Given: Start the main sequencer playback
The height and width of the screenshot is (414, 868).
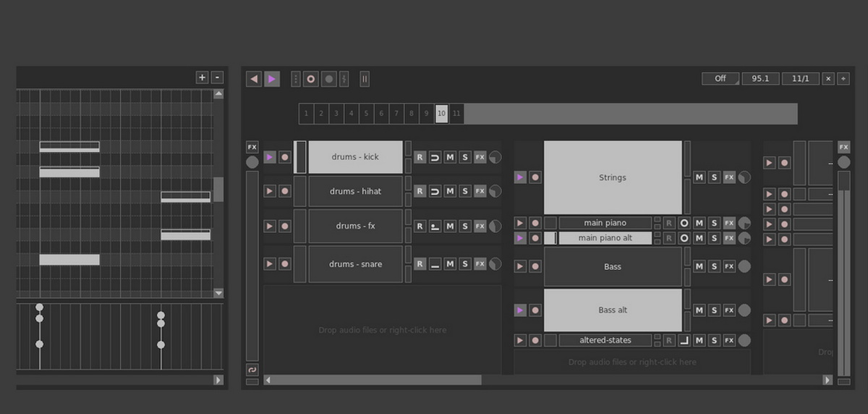Looking at the screenshot, I should click(x=272, y=79).
